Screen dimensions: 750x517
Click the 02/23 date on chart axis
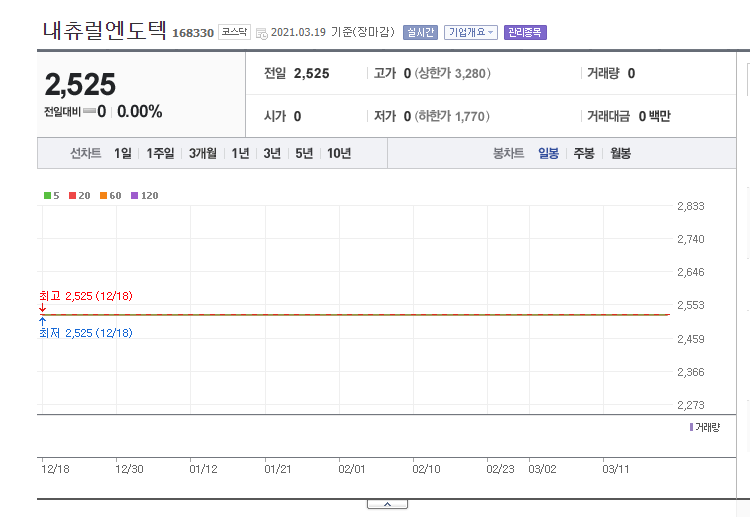pyautogui.click(x=500, y=469)
